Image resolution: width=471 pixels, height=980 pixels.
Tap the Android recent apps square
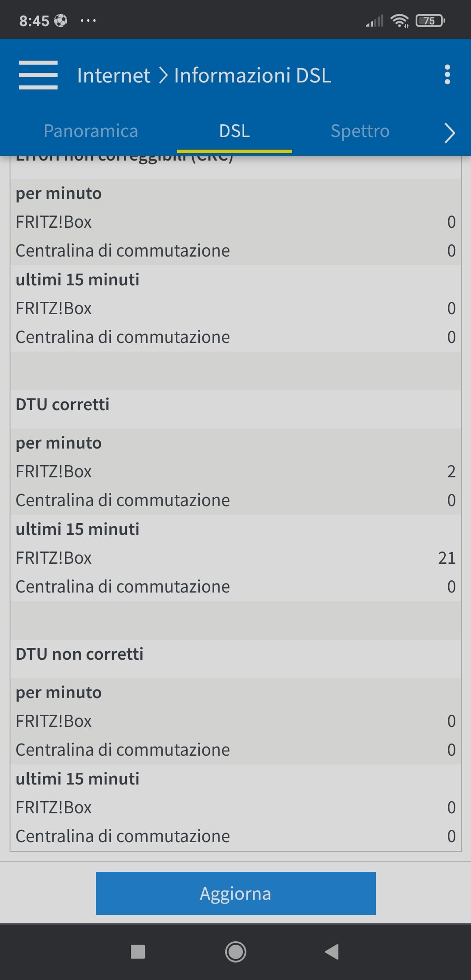138,952
